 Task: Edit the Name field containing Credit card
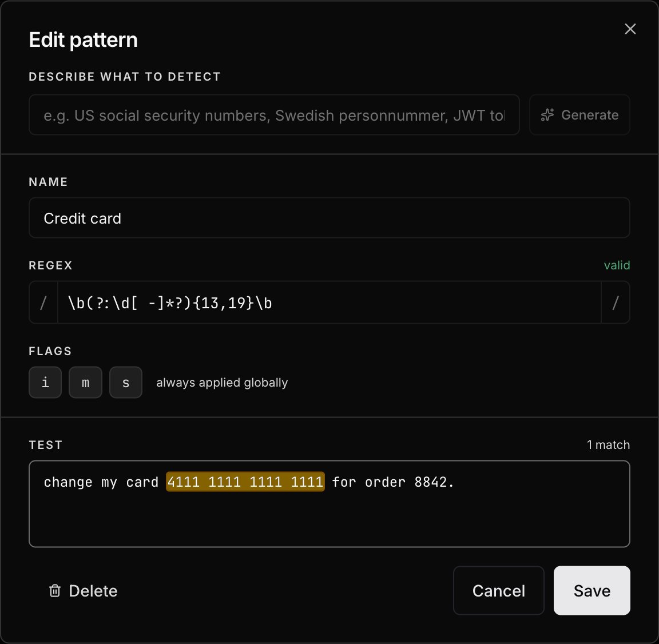pos(329,218)
